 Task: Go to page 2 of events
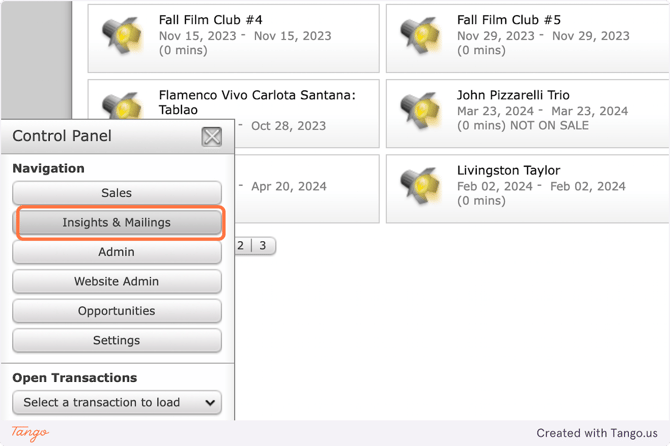(x=241, y=245)
